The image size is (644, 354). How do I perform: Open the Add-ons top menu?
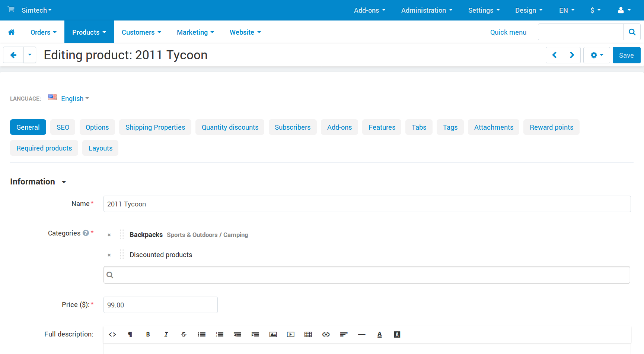[370, 10]
